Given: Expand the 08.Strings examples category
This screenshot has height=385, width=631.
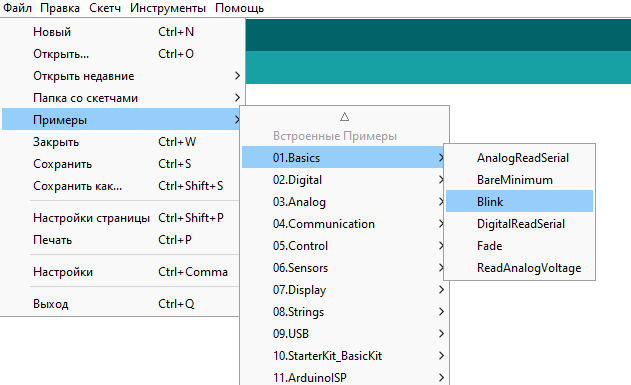Looking at the screenshot, I should pos(344,311).
